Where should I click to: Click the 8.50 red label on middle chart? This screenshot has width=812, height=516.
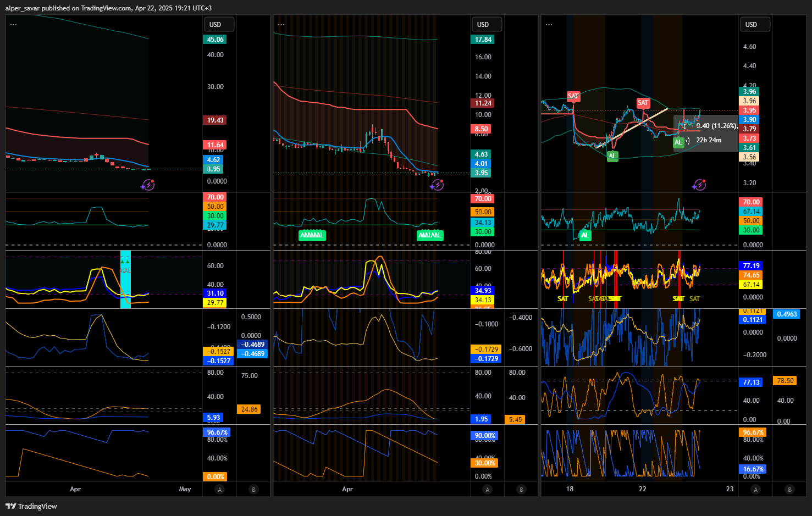[x=481, y=129]
